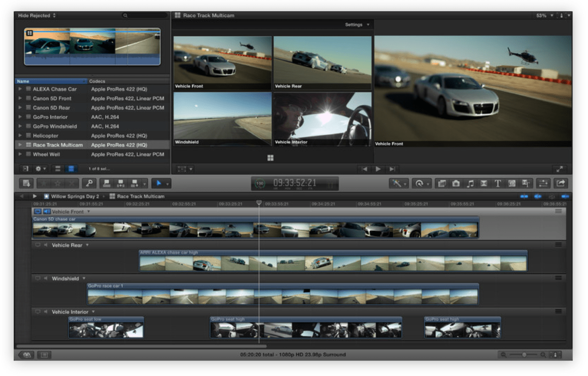Click the clip appearance button near zoom

[x=555, y=355]
